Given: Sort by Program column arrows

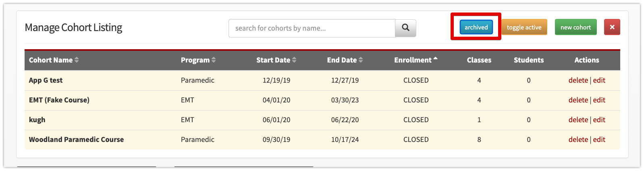Looking at the screenshot, I should pos(214,60).
